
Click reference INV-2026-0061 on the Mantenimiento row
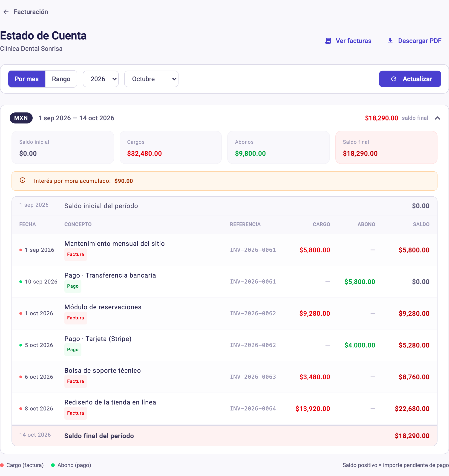click(253, 250)
